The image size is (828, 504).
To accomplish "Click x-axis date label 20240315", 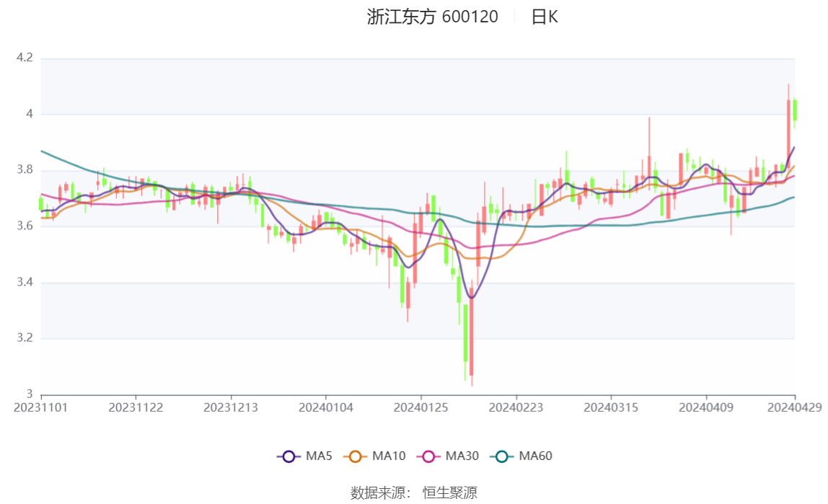I will click(611, 407).
